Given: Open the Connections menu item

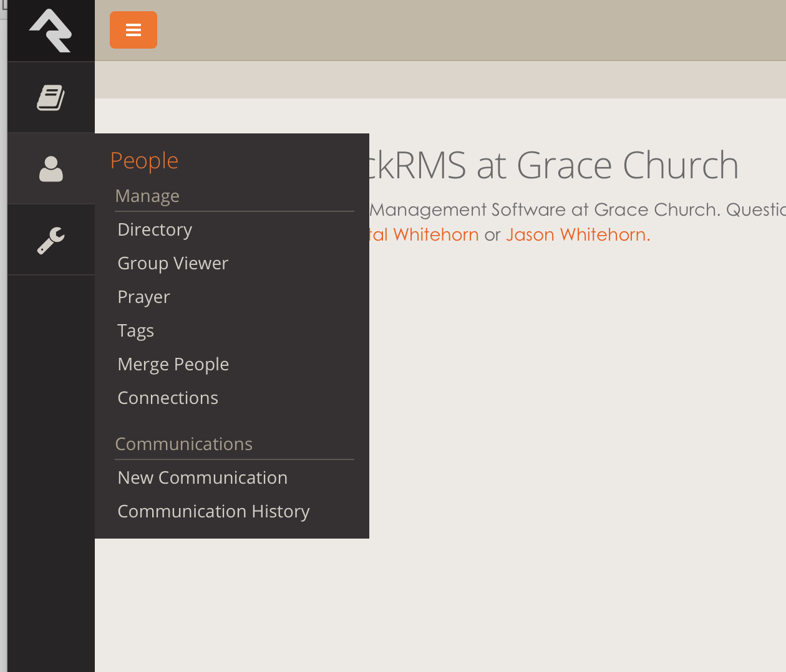Looking at the screenshot, I should (x=168, y=398).
